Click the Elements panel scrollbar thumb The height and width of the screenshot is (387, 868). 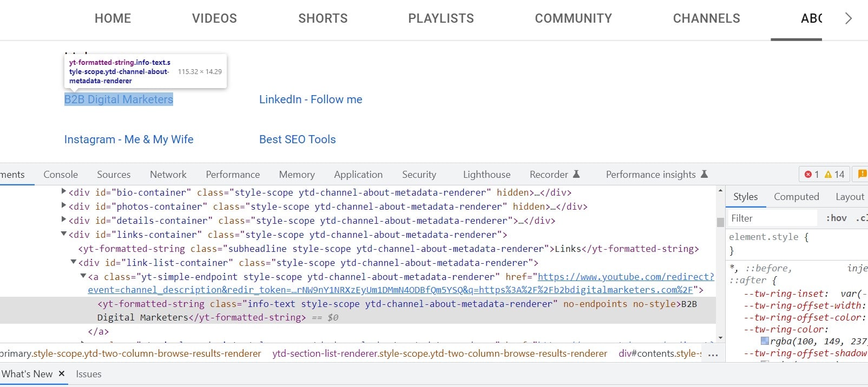[x=720, y=222]
